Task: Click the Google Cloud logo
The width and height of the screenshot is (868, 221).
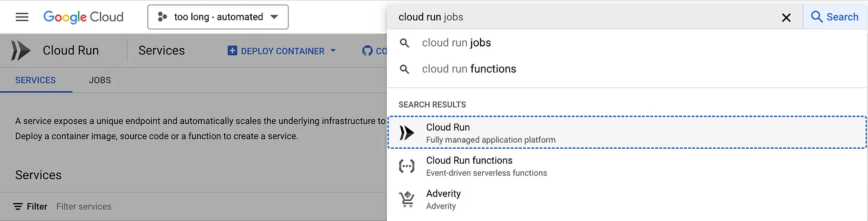Action: click(83, 17)
